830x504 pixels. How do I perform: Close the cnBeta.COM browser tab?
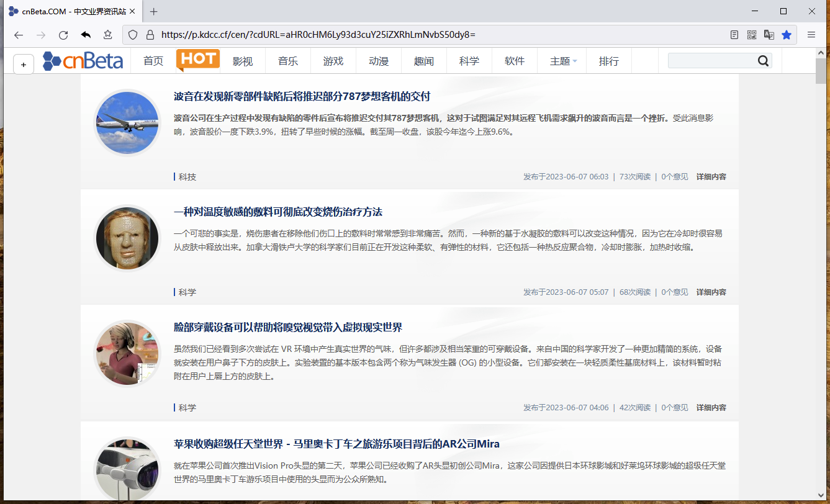(x=132, y=11)
